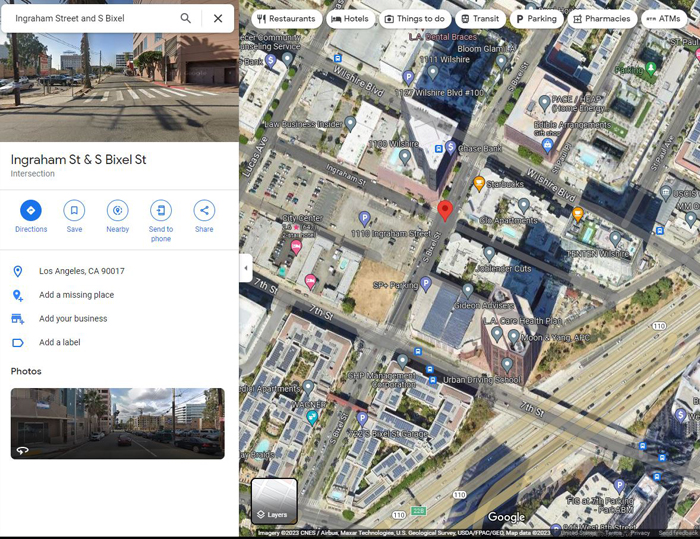Share this location icon
This screenshot has height=539, width=700.
[x=204, y=210]
